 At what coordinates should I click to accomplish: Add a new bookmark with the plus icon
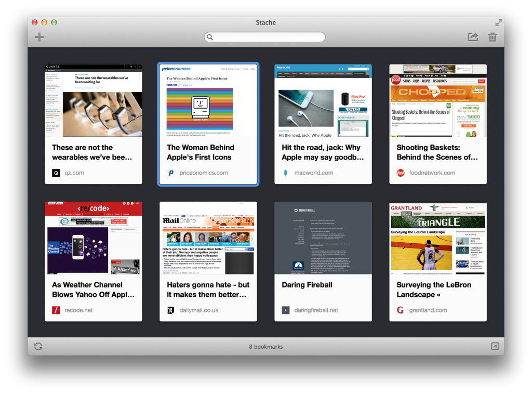tap(39, 37)
